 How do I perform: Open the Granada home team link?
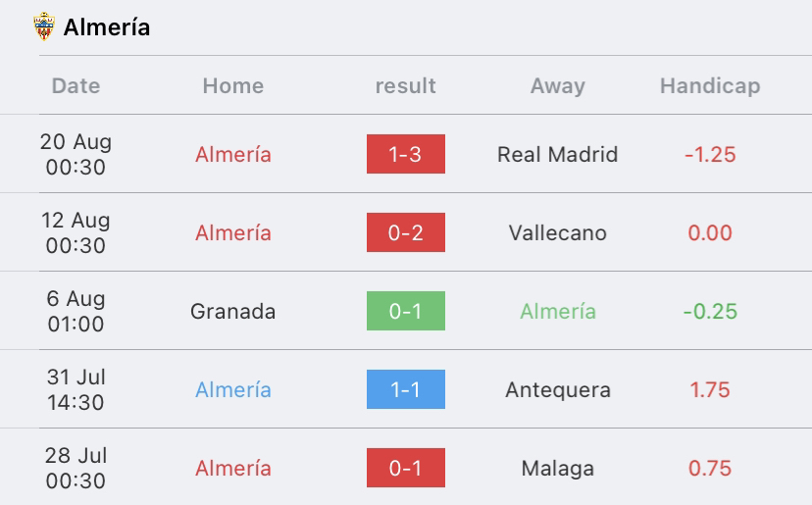tap(233, 311)
